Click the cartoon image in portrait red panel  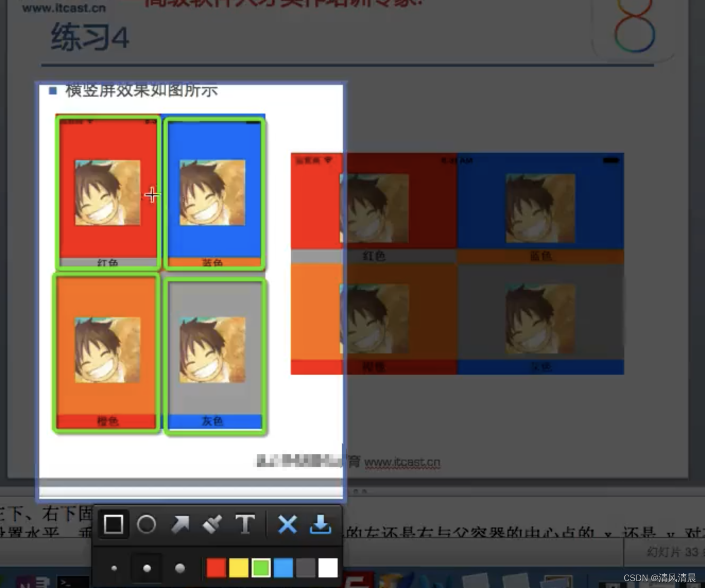108,192
